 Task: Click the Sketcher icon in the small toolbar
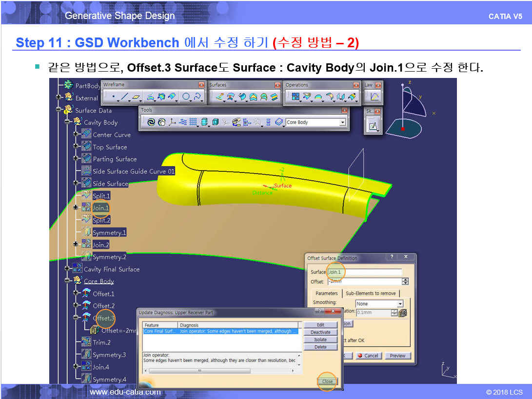coord(373,126)
